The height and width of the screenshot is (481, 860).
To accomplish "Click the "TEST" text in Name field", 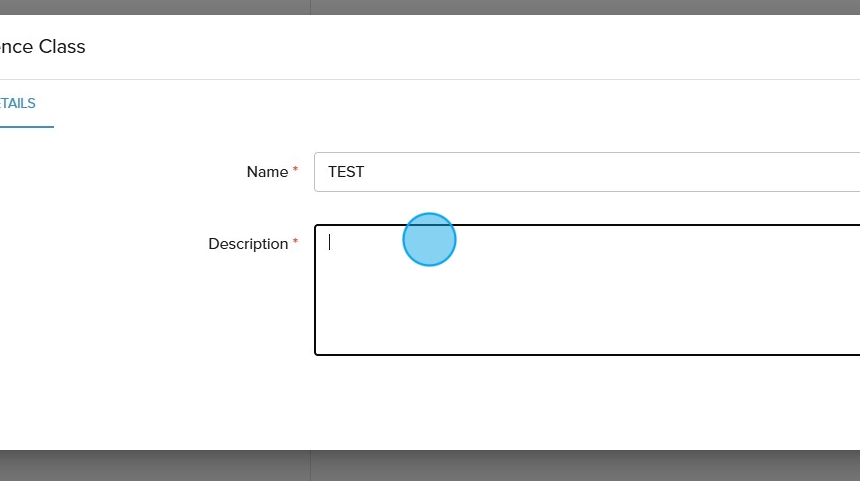I will 346,172.
